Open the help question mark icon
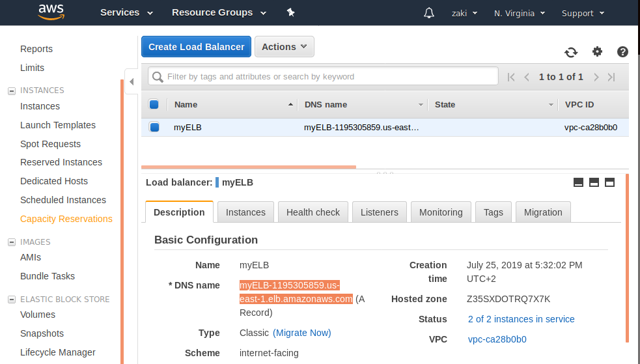The image size is (640, 364). 622,52
